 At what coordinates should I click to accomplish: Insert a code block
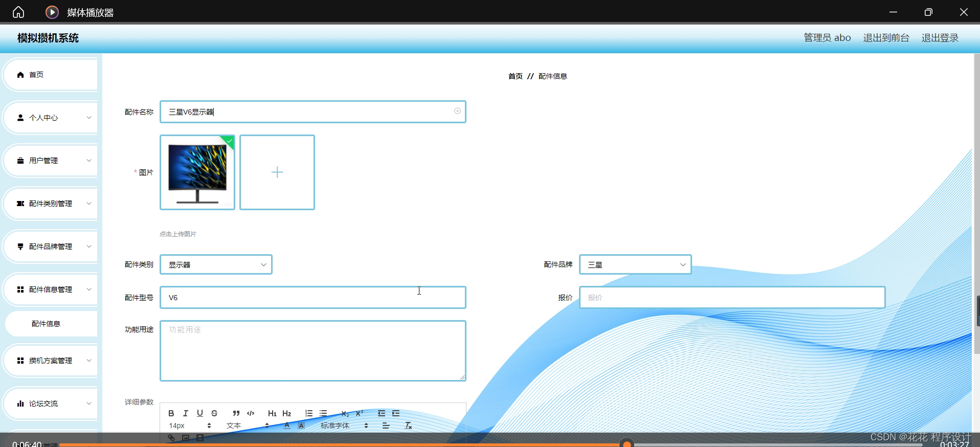tap(251, 413)
